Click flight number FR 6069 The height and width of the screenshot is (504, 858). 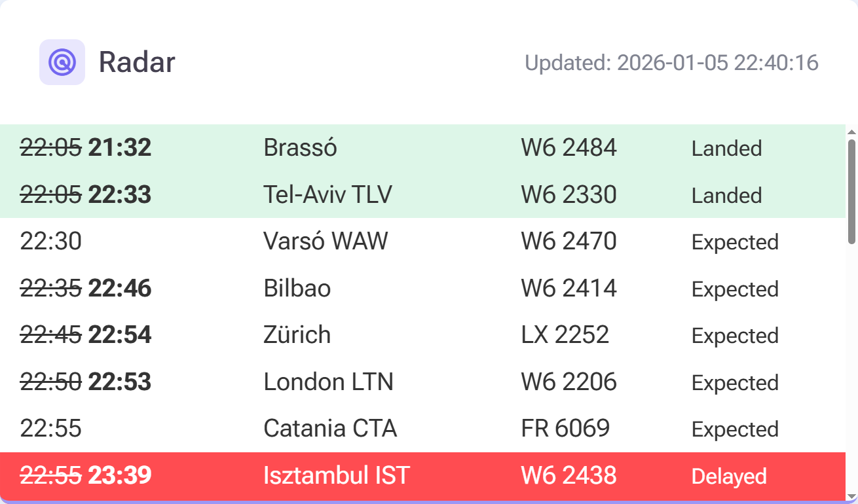tap(565, 429)
